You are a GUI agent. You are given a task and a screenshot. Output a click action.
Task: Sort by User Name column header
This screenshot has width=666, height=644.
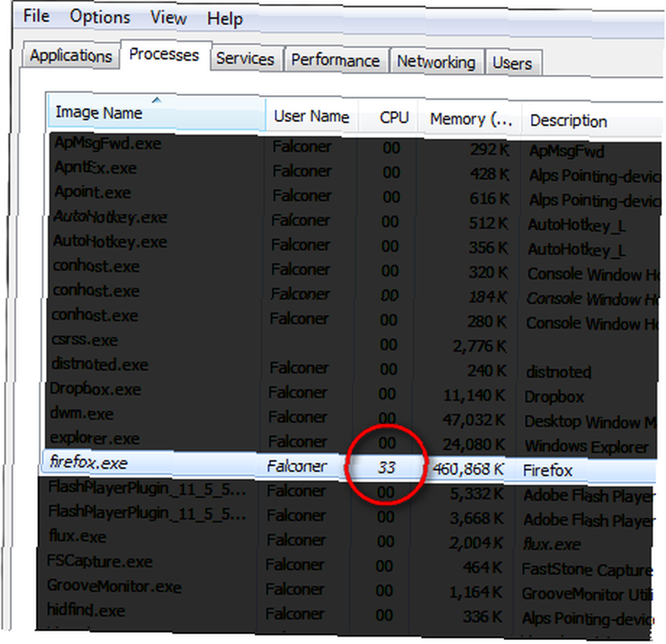pyautogui.click(x=312, y=117)
